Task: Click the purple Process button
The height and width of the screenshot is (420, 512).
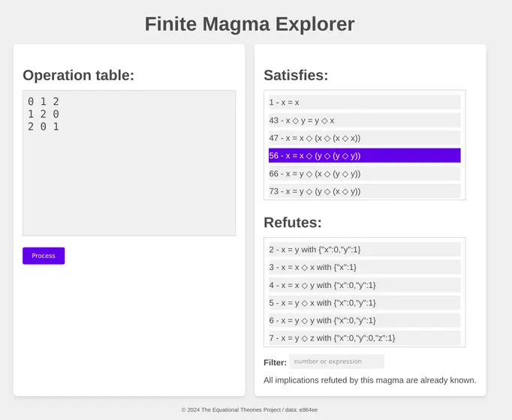Action: (44, 256)
